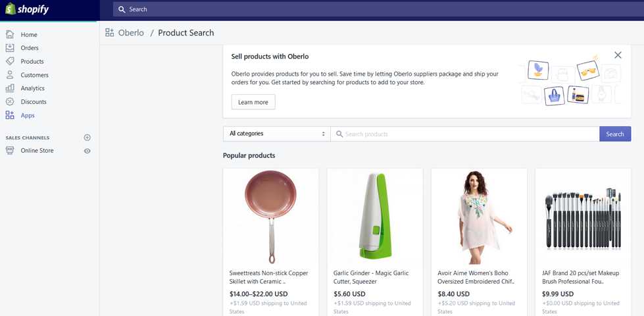The width and height of the screenshot is (644, 316).
Task: Click the Analytics chart icon
Action: point(10,88)
